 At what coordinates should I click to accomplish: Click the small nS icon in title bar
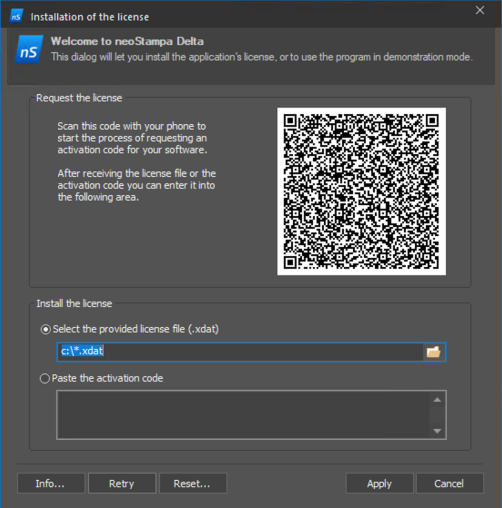(16, 16)
